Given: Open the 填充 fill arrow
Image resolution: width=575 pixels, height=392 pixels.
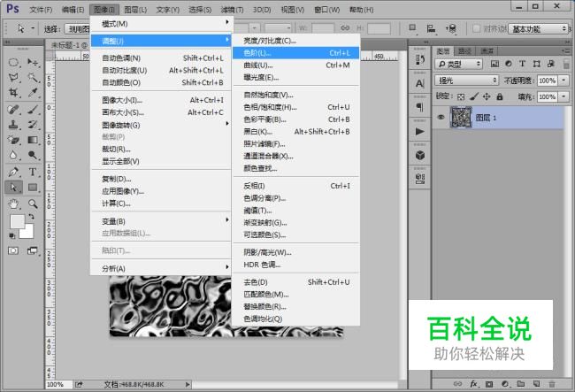Looking at the screenshot, I should pyautogui.click(x=564, y=96).
